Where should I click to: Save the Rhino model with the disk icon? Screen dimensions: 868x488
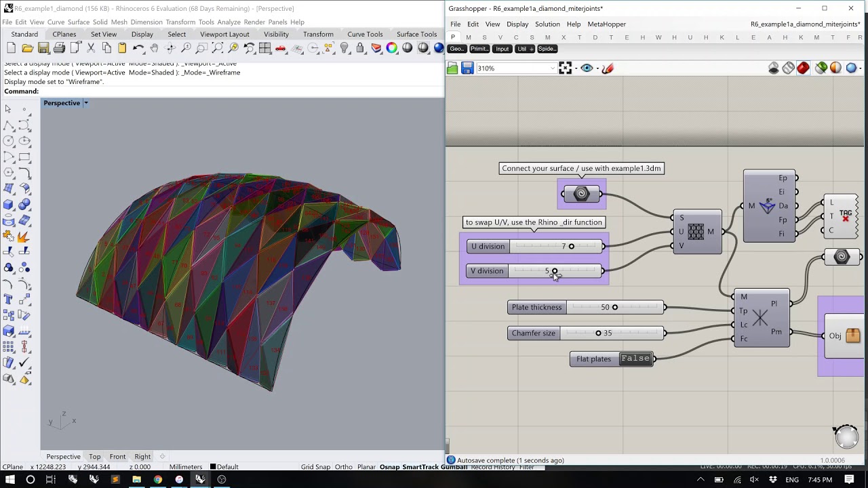point(43,48)
